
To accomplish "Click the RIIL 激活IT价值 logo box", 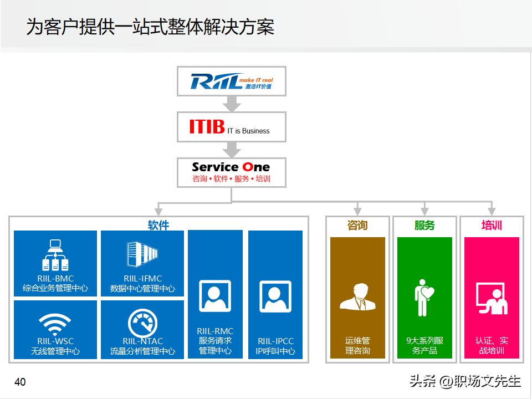I will (231, 81).
